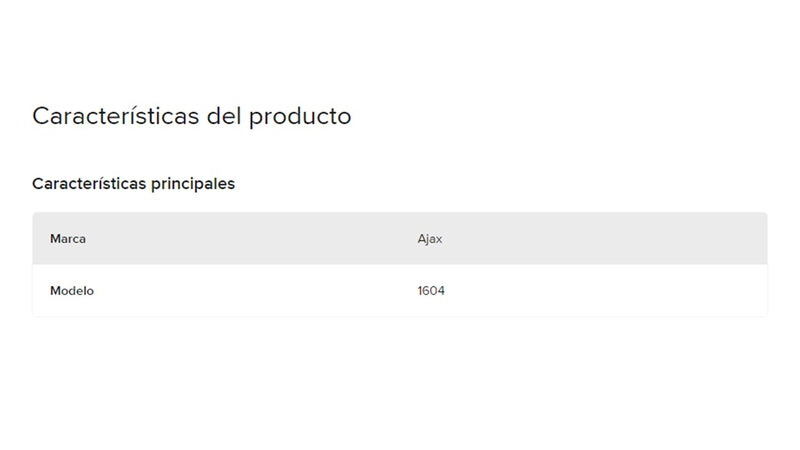800x450 pixels.
Task: Click the capital C starting the bold subheading
Action: pos(38,184)
